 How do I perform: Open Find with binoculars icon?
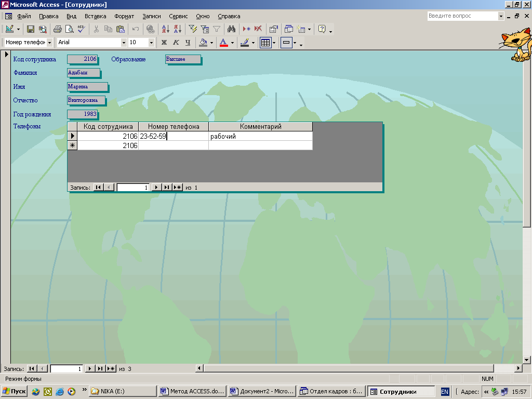point(231,29)
